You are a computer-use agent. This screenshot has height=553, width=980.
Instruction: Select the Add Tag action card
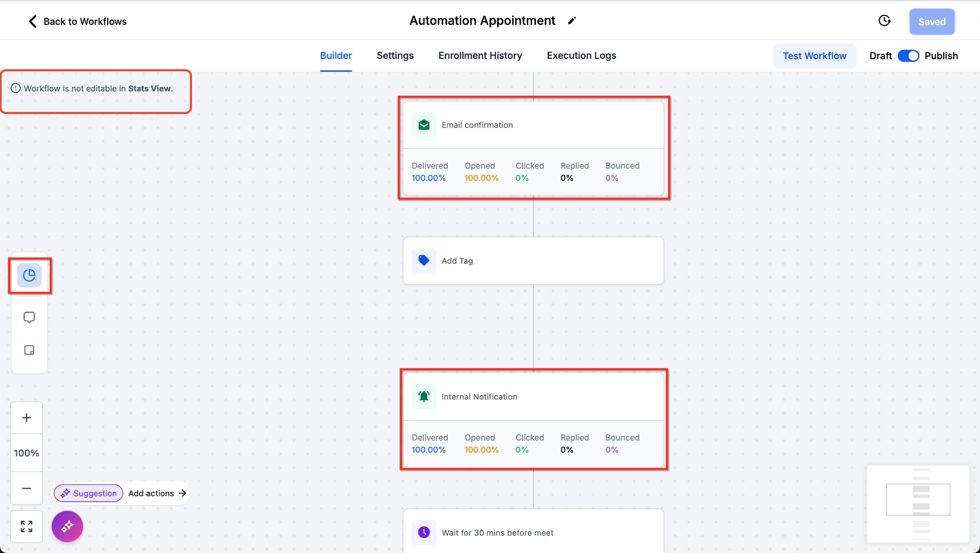tap(533, 261)
